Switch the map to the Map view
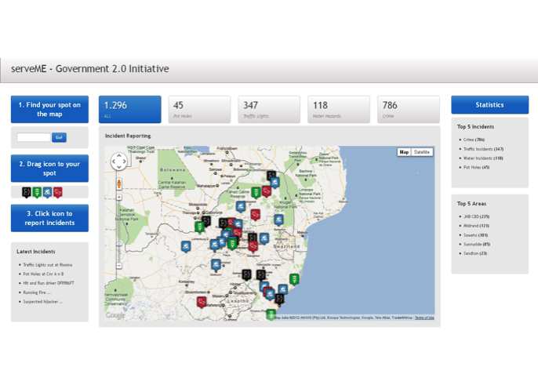Screen dimensions: 538x392 tap(404, 152)
